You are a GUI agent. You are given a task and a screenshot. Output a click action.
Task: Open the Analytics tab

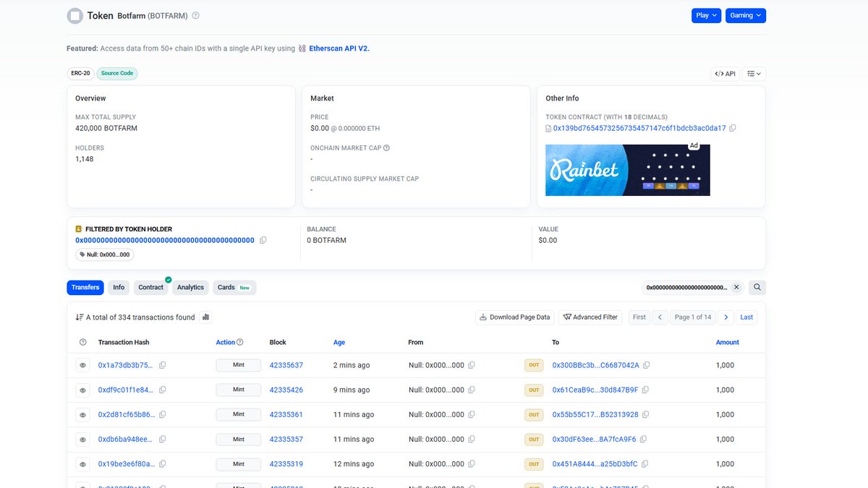tap(190, 287)
